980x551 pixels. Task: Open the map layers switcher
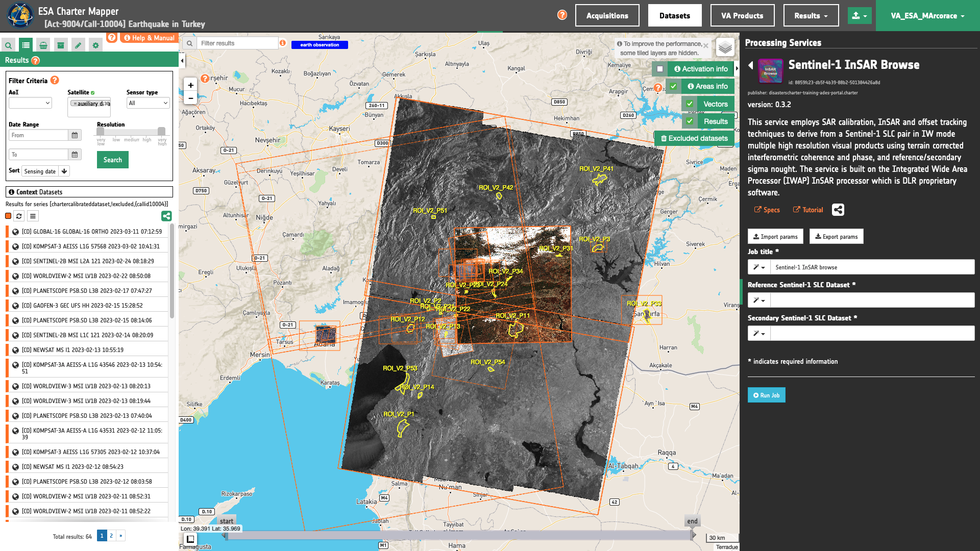tap(725, 47)
